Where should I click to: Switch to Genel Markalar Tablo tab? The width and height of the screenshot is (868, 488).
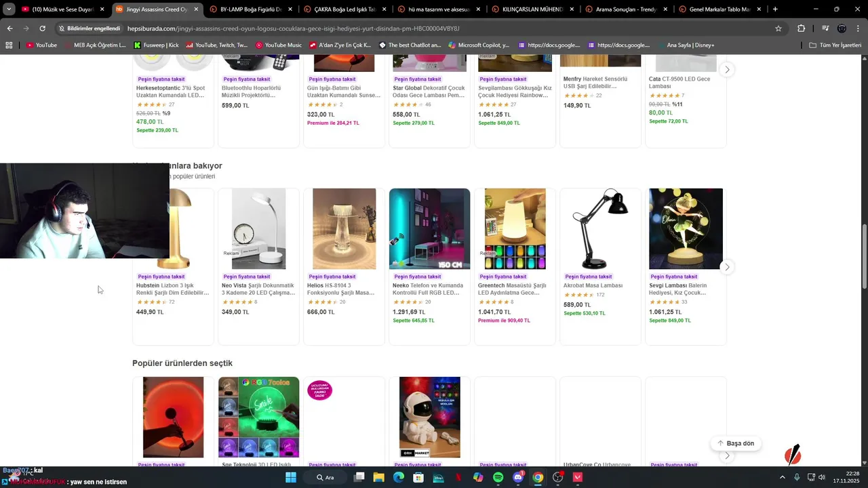click(719, 9)
